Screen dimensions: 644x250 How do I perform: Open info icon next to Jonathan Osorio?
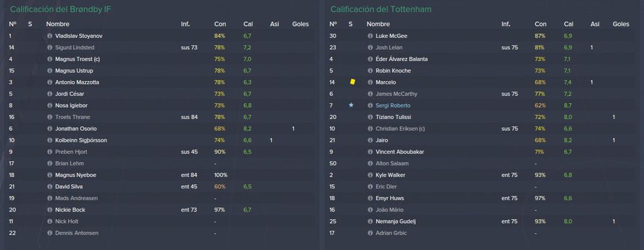coord(50,128)
